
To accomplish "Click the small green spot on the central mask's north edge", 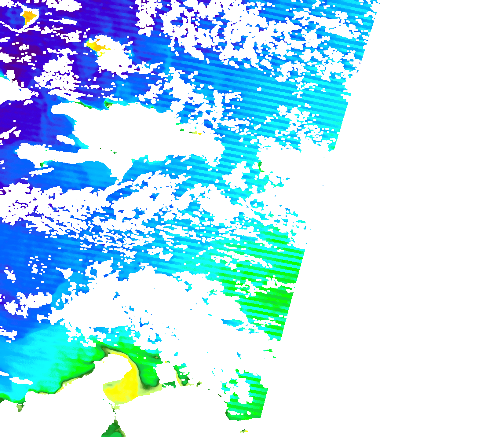I will [x=108, y=105].
